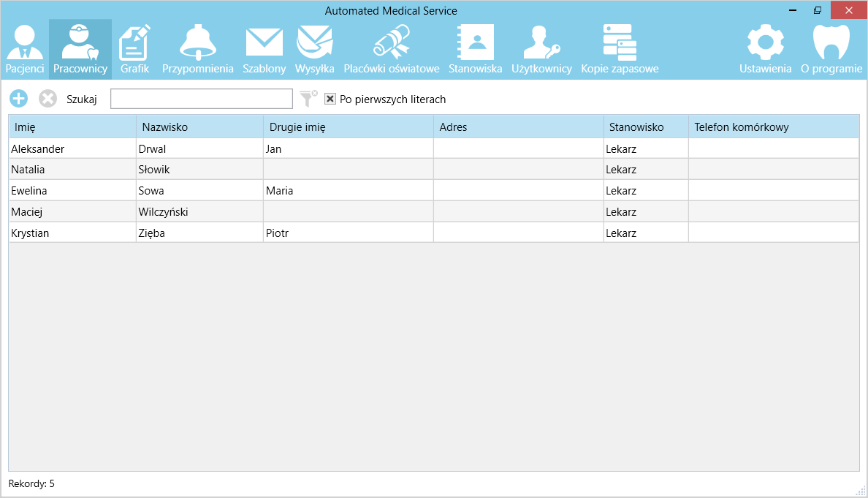The height and width of the screenshot is (498, 868).
Task: Click inside the Szukaj search field
Action: pyautogui.click(x=201, y=99)
